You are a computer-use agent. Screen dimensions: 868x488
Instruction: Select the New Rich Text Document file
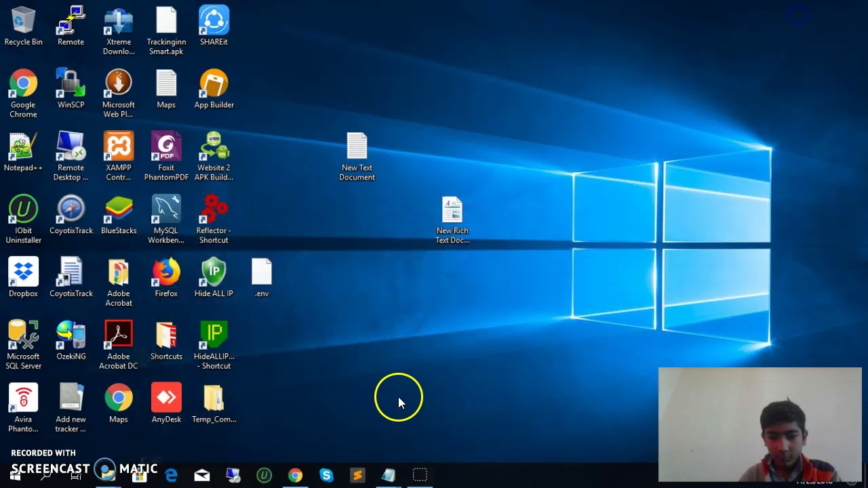pyautogui.click(x=452, y=220)
